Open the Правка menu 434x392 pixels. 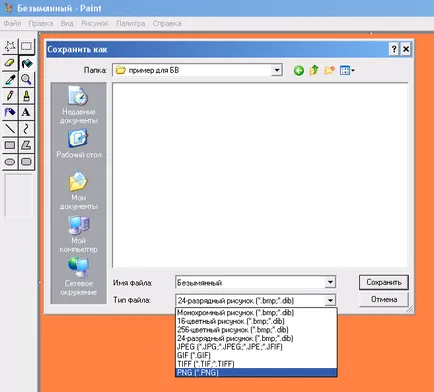pyautogui.click(x=41, y=23)
